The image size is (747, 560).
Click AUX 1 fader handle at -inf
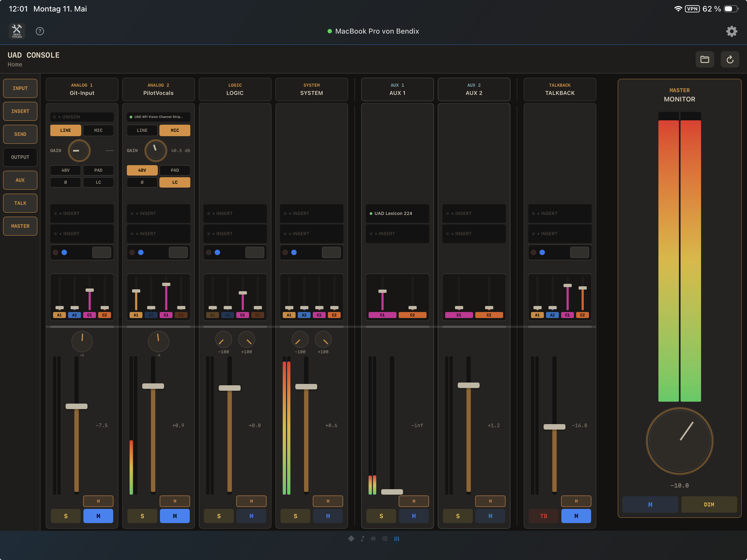click(392, 492)
